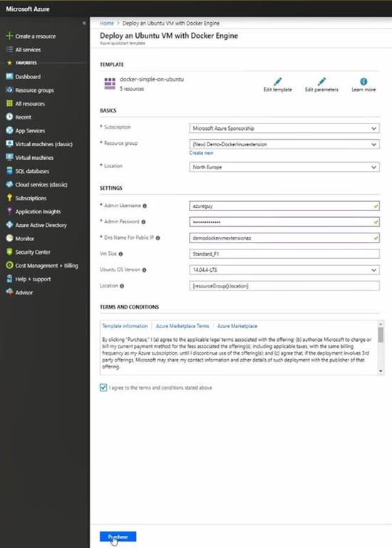
Task: Click the Admin Password input field
Action: (284, 222)
